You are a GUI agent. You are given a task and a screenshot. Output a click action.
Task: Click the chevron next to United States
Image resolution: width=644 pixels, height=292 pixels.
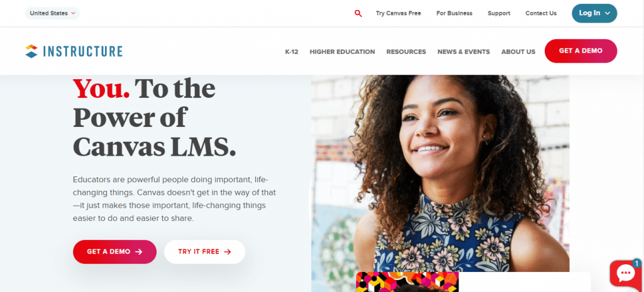pos(73,13)
